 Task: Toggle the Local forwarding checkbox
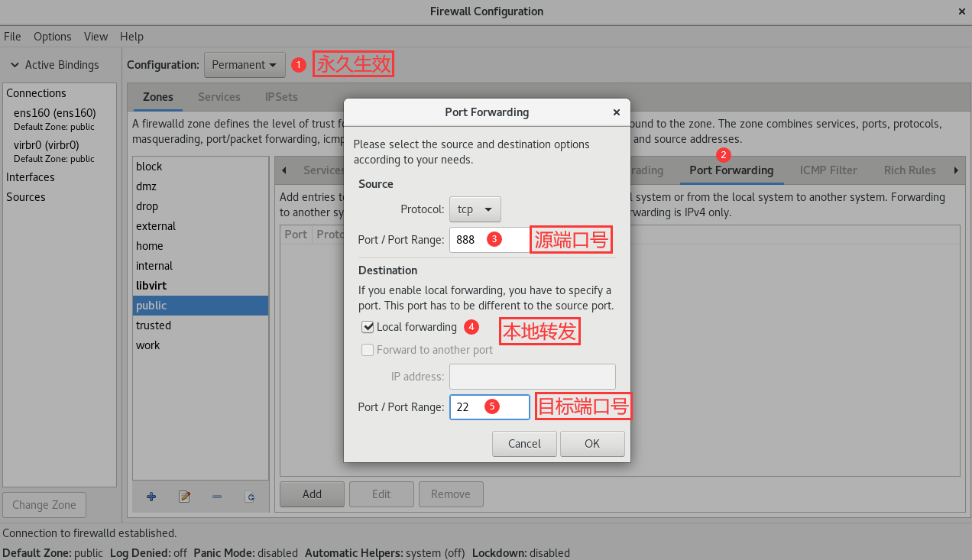coord(368,327)
